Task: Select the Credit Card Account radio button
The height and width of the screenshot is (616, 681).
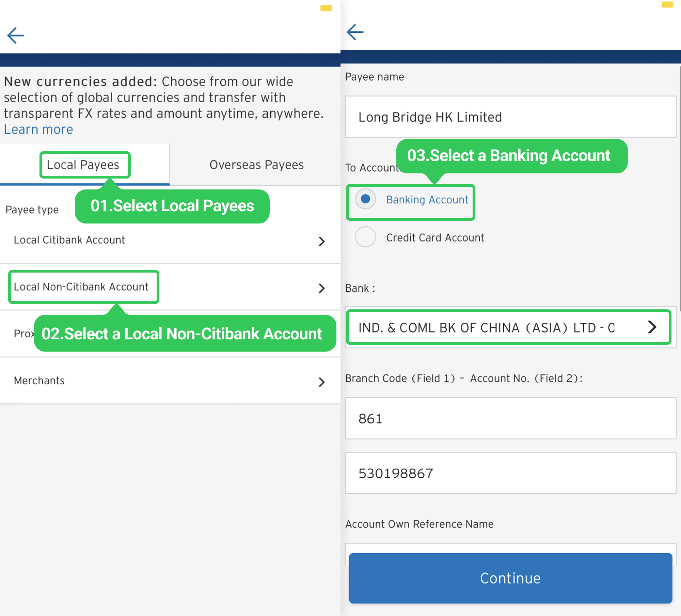Action: (365, 237)
